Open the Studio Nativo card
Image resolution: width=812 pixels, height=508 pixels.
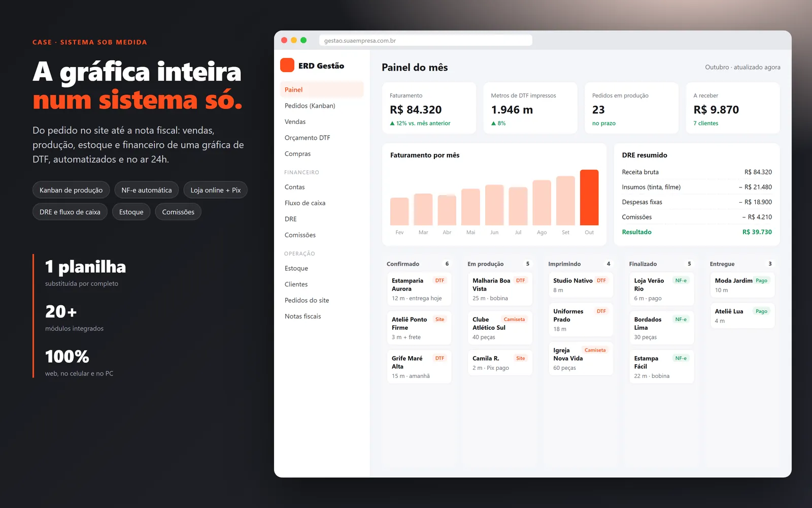coord(581,285)
